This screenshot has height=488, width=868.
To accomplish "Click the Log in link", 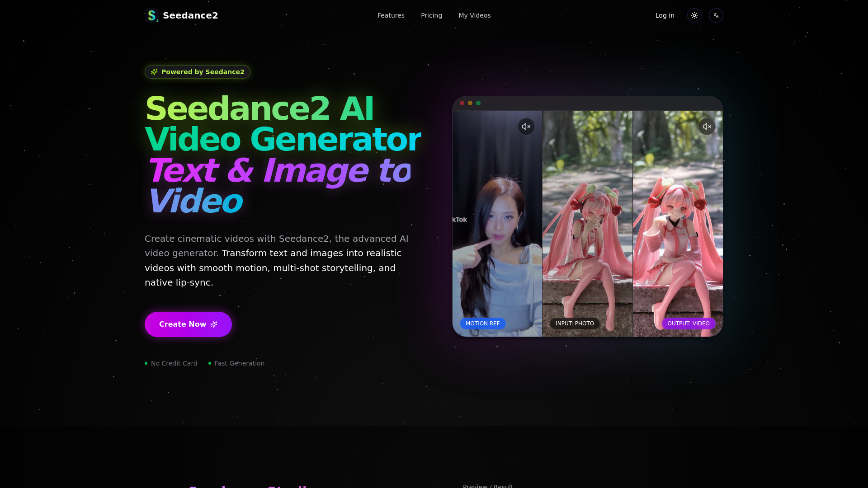I will click(x=665, y=15).
